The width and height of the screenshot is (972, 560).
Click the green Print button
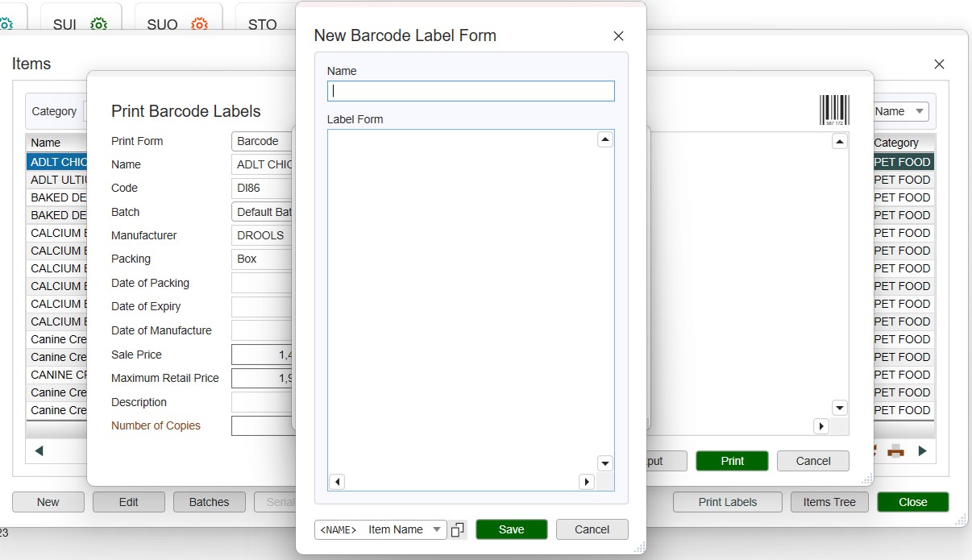click(x=732, y=461)
